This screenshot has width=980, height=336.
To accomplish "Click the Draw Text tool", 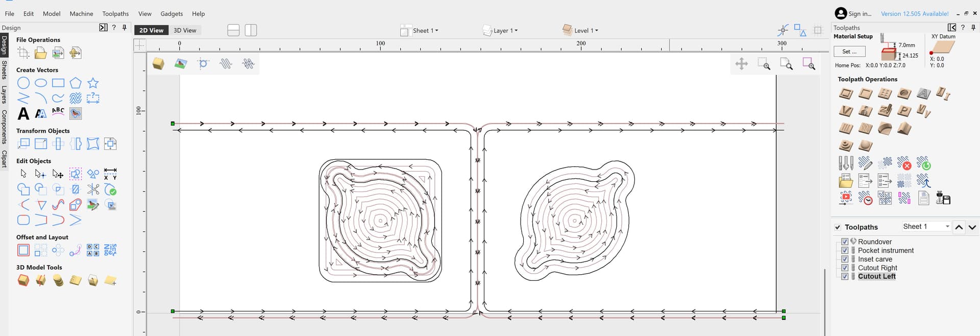I will 23,113.
